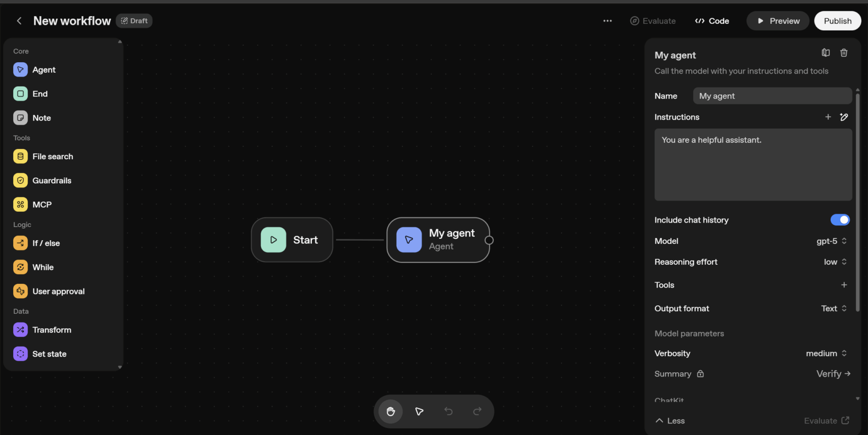868x435 pixels.
Task: Click the back arrow next to New workflow
Action: click(x=19, y=21)
